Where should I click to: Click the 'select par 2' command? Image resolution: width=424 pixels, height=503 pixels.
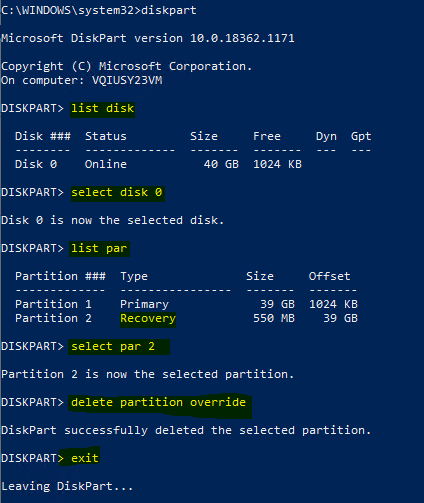113,347
